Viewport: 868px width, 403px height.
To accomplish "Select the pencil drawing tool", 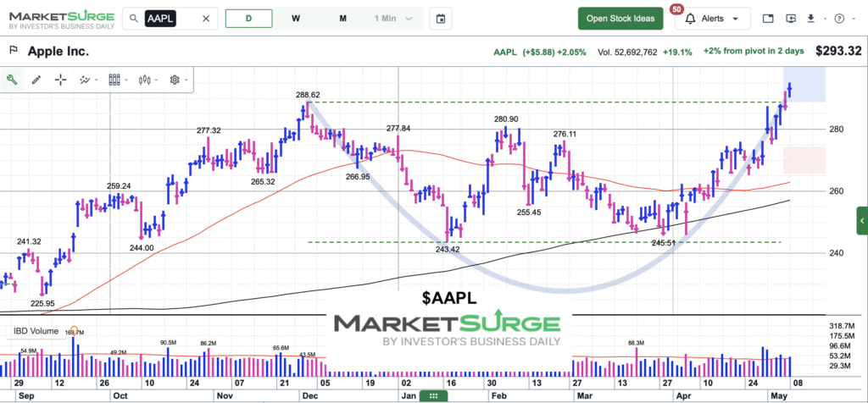I will coord(36,80).
